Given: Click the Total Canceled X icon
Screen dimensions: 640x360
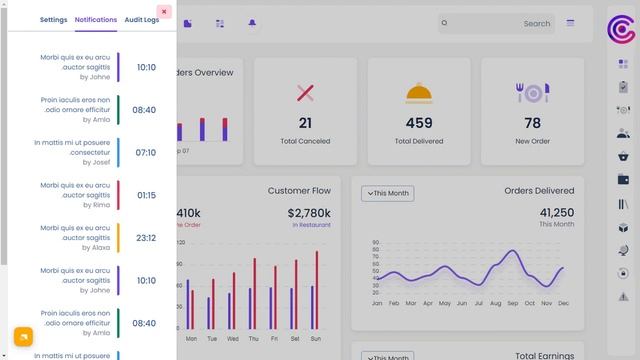Looking at the screenshot, I should tap(305, 93).
